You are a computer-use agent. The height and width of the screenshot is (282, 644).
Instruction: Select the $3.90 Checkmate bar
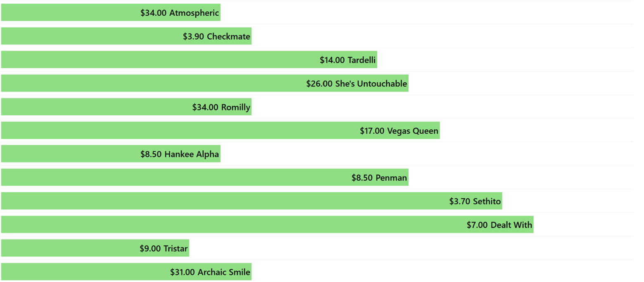[x=126, y=36]
